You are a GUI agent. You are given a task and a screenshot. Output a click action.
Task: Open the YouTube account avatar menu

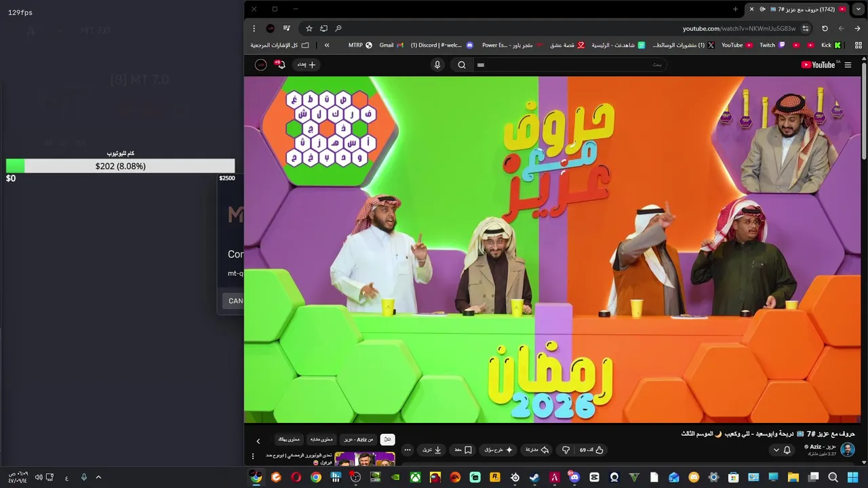pyautogui.click(x=260, y=65)
